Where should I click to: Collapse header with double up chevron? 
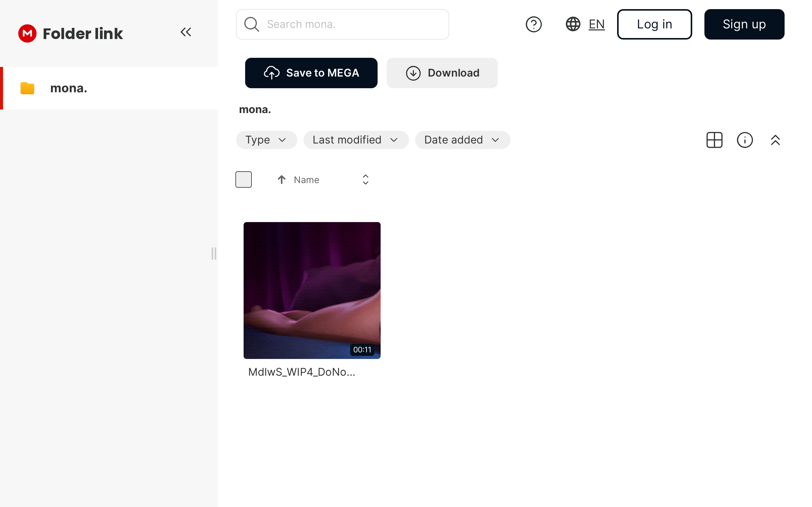coord(775,140)
